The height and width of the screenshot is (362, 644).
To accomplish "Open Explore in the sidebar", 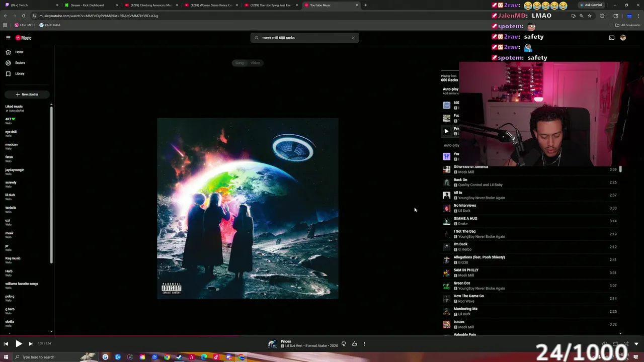I will click(20, 63).
